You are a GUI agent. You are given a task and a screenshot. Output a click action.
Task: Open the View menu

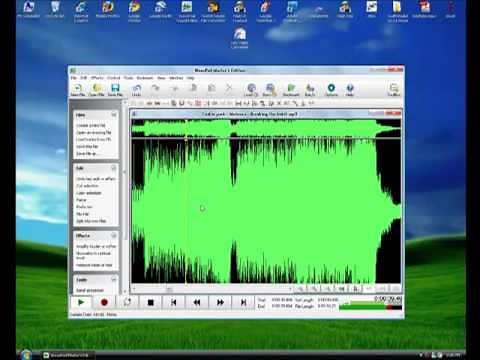tap(161, 78)
